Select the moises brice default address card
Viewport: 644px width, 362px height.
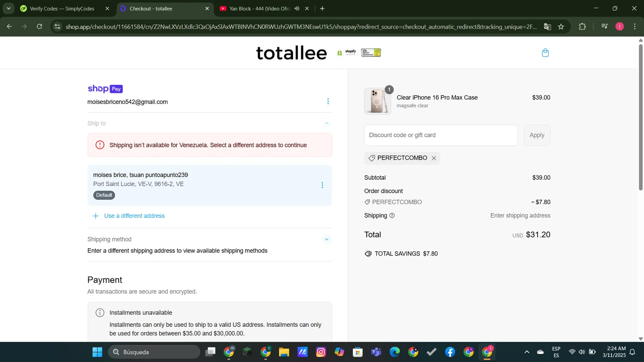coord(210,185)
